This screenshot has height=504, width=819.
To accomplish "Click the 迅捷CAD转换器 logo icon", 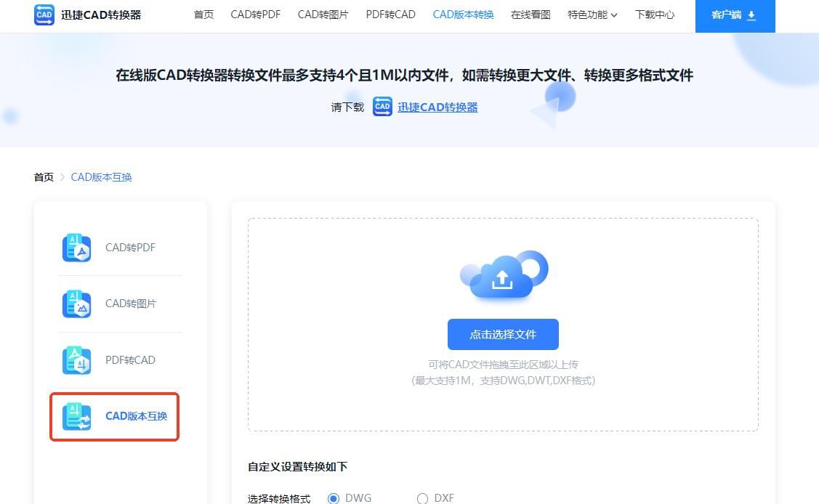I will [43, 15].
